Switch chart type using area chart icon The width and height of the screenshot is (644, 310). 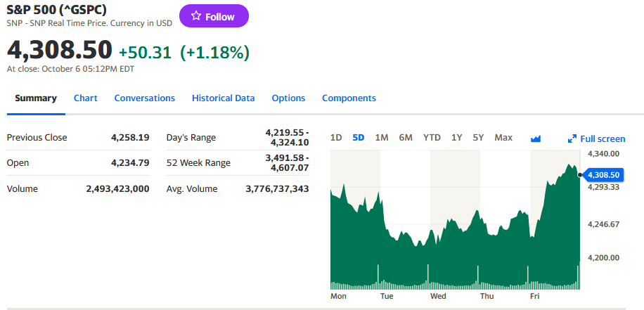point(536,138)
